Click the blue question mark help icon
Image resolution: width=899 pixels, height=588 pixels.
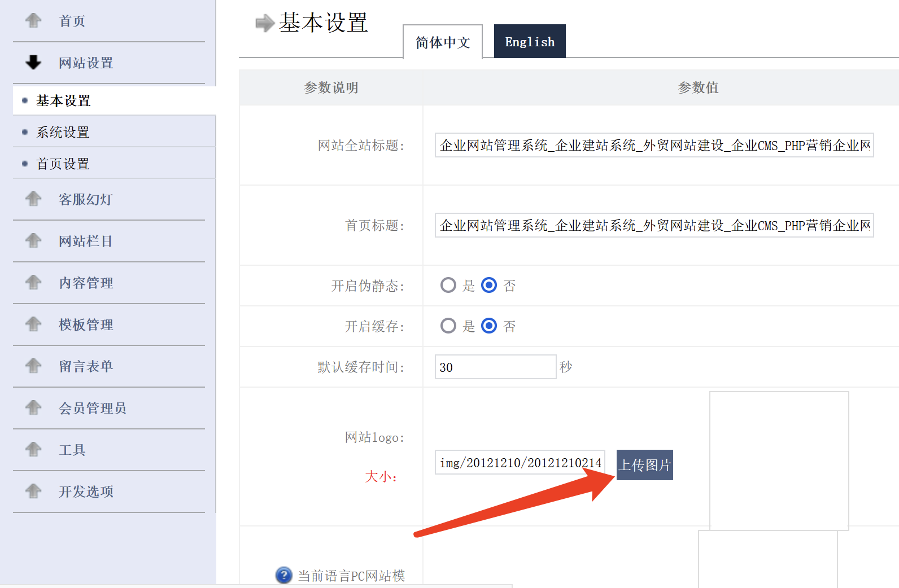[283, 575]
